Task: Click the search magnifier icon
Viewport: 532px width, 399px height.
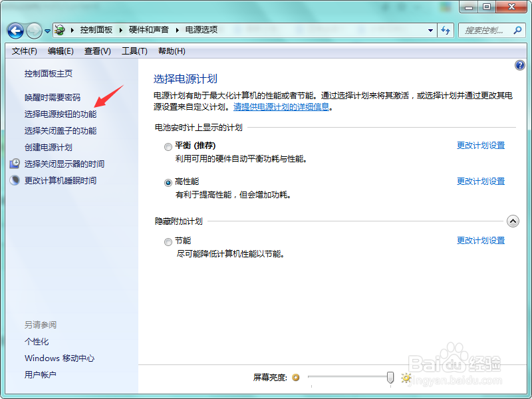Action: [517, 30]
